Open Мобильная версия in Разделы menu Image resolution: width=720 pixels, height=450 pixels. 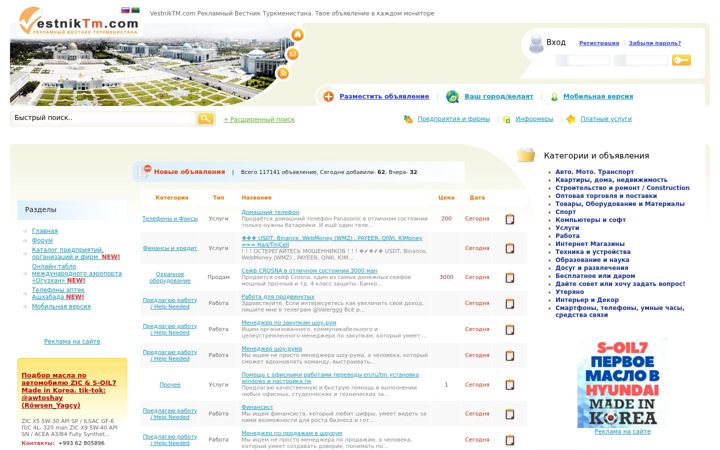coord(61,306)
